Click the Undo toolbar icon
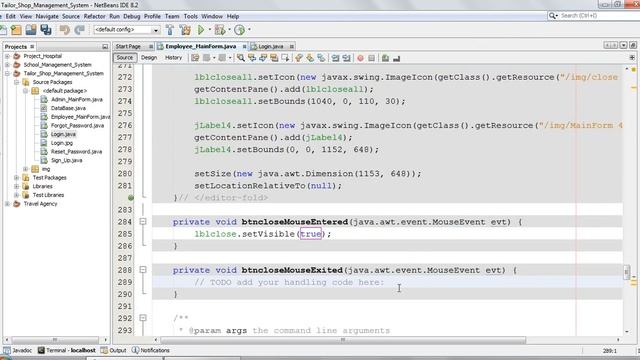This screenshot has width=640, height=360. (x=64, y=30)
